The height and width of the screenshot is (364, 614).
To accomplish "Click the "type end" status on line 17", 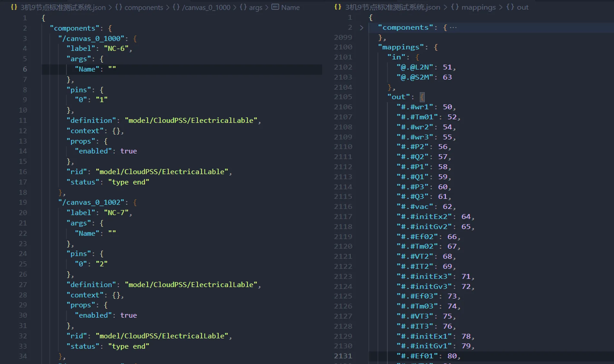I will point(129,182).
